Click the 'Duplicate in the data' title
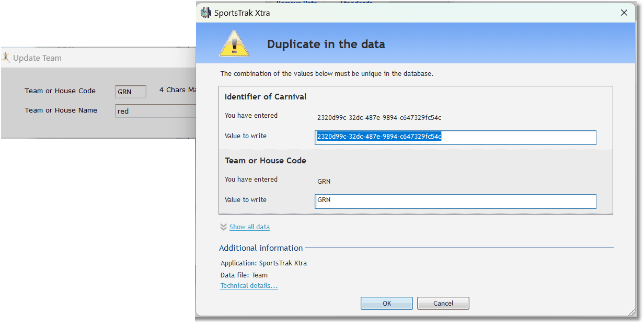The width and height of the screenshot is (644, 324). (326, 44)
